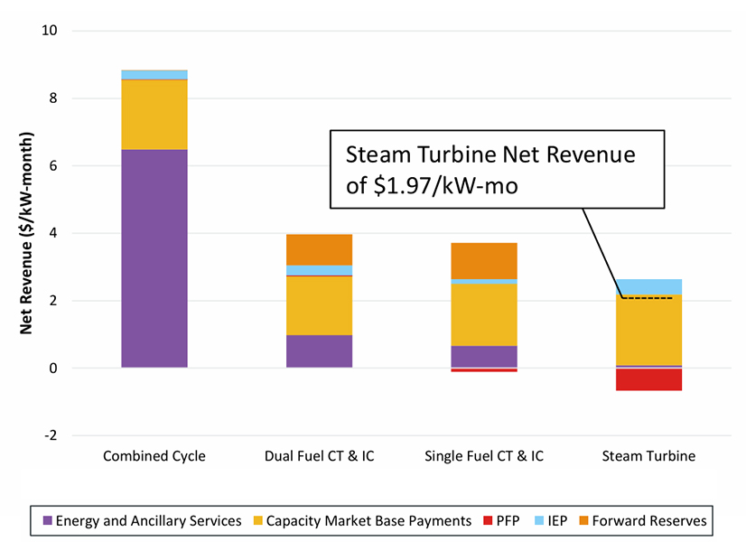The width and height of the screenshot is (746, 560).
Task: Click the purple segment of the Dual Fuel bar
Action: [x=319, y=351]
